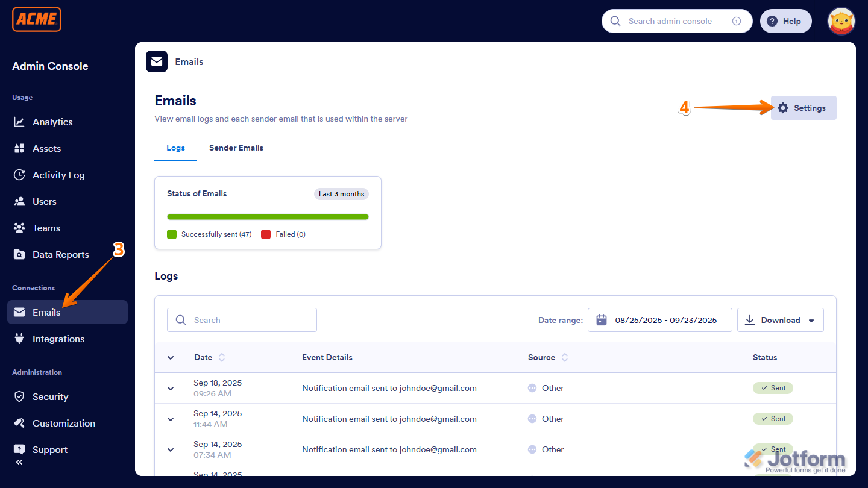Expand the Sep 18 email log entry
Image resolution: width=868 pixels, height=488 pixels.
click(x=171, y=388)
